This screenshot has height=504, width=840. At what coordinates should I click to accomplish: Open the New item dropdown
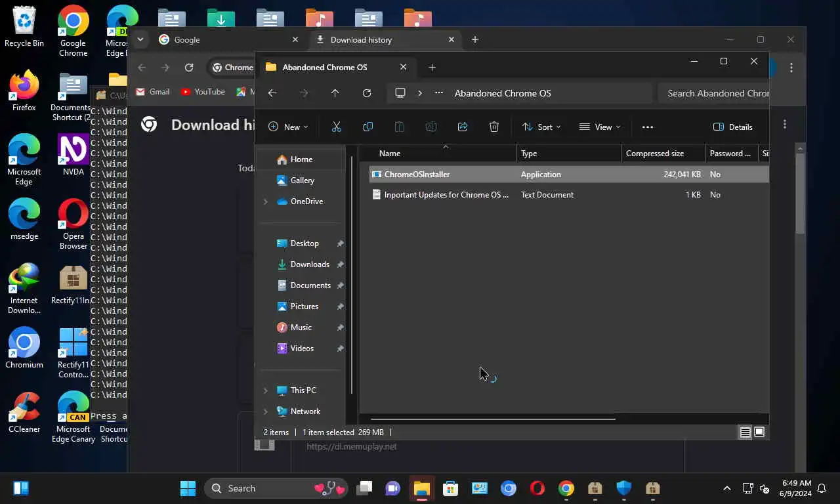pyautogui.click(x=288, y=127)
